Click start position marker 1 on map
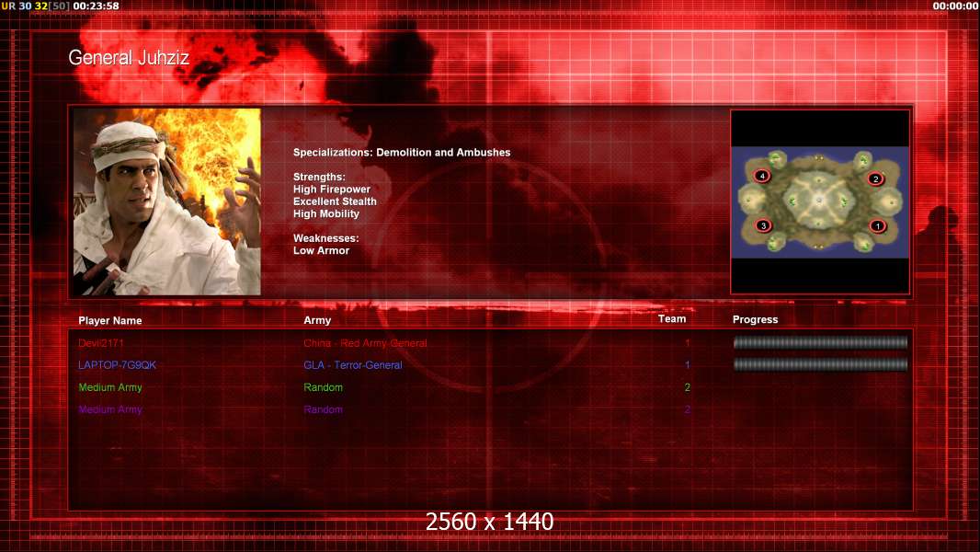This screenshot has height=552, width=980. [878, 225]
